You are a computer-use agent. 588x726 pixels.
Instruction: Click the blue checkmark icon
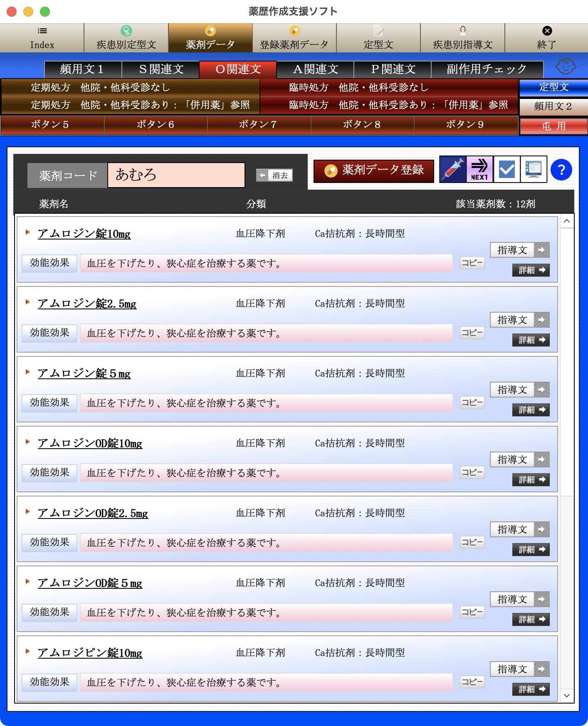(506, 169)
